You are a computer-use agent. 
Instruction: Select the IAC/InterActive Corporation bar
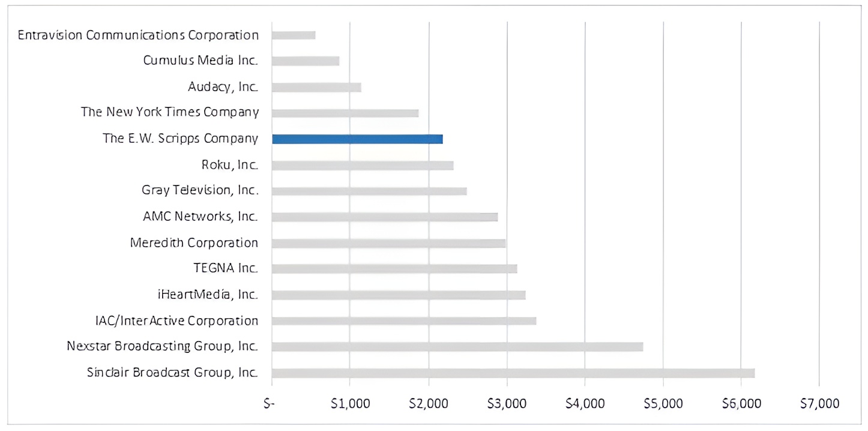[404, 321]
